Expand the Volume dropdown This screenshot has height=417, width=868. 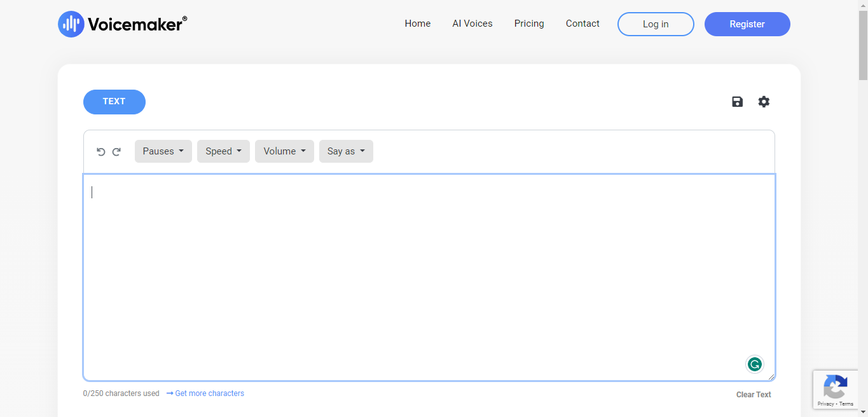coord(284,151)
